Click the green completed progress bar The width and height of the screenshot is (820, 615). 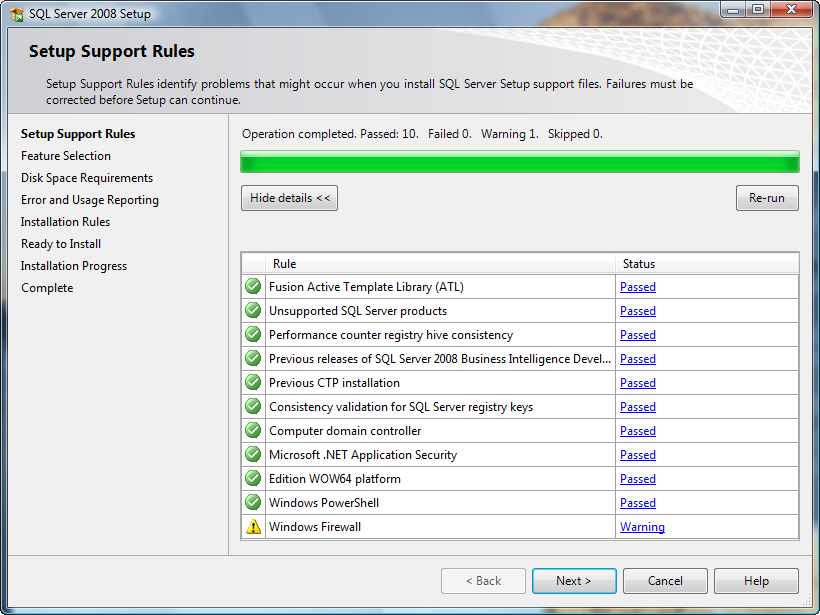click(520, 162)
